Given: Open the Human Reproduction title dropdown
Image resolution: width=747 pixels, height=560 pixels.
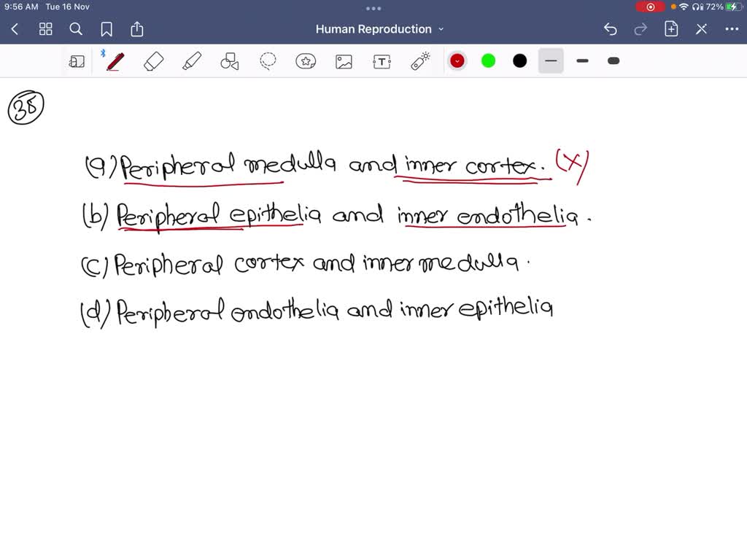Looking at the screenshot, I should click(441, 29).
